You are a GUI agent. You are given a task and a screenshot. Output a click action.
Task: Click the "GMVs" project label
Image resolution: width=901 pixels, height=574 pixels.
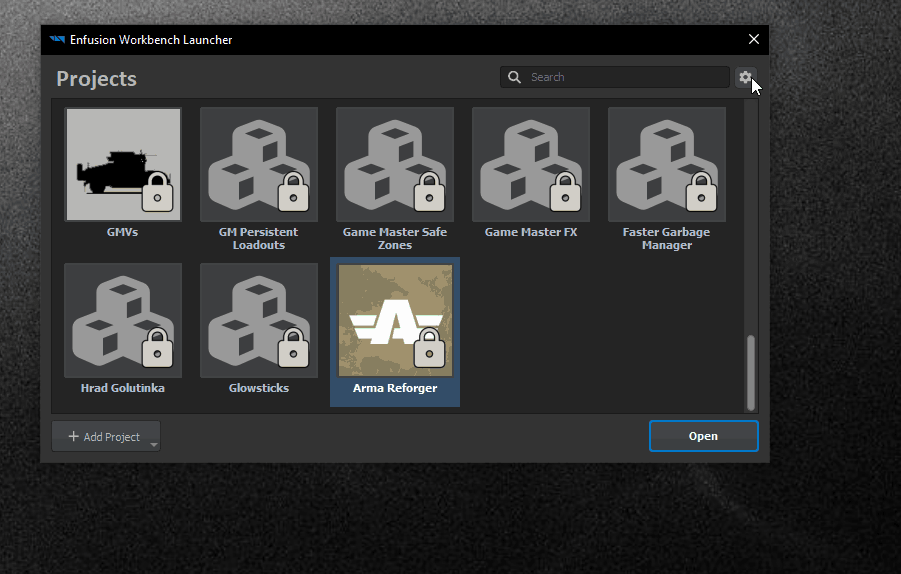(x=122, y=232)
